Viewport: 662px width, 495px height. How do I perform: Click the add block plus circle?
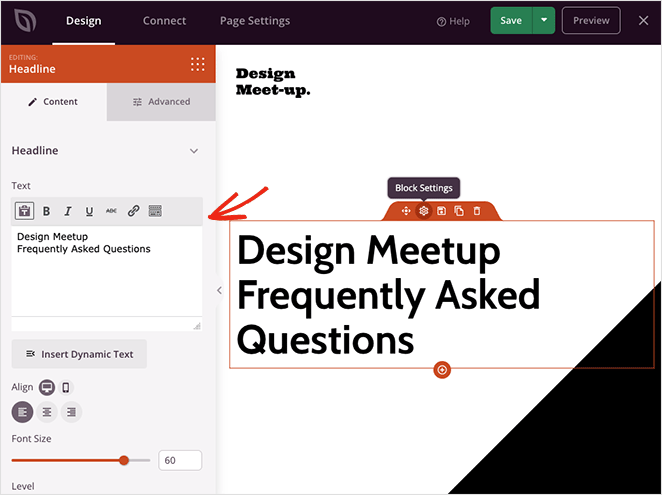point(442,370)
